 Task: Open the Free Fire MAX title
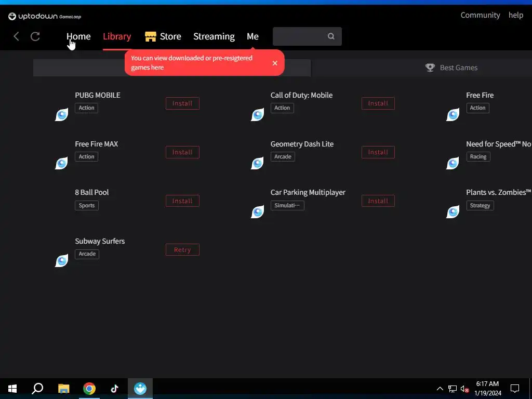pyautogui.click(x=96, y=144)
